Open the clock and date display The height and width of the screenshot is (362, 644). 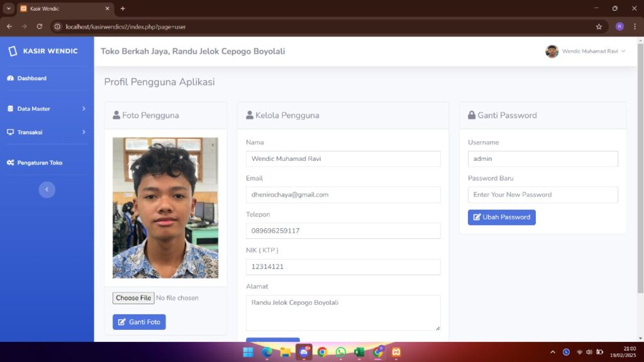[623, 352]
